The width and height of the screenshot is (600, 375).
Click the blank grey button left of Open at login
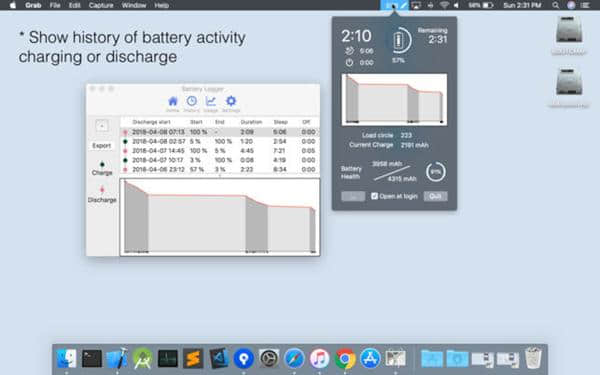tap(353, 196)
